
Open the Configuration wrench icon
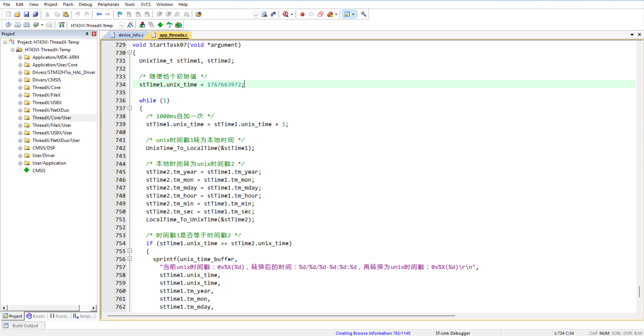click(x=363, y=14)
